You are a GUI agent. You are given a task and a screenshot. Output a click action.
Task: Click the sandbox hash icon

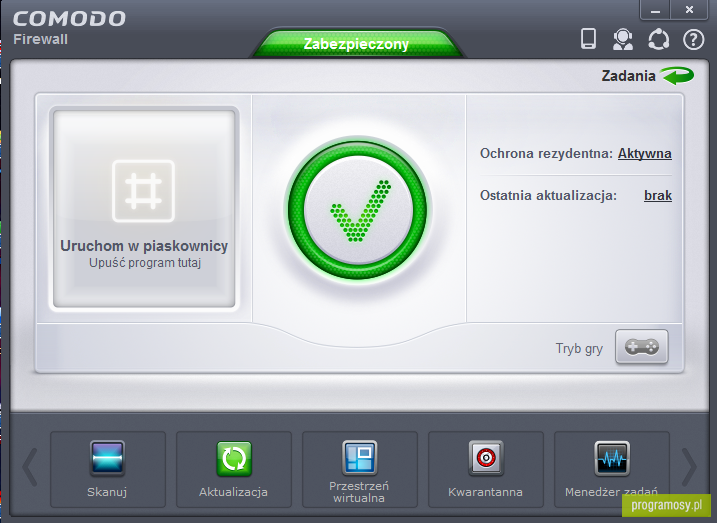tap(144, 191)
